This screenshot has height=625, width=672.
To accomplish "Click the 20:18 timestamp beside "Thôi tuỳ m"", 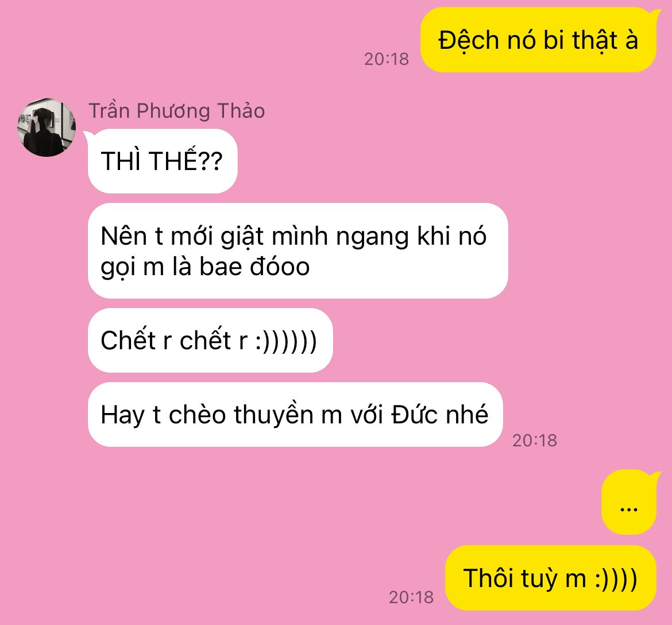I will 411,597.
